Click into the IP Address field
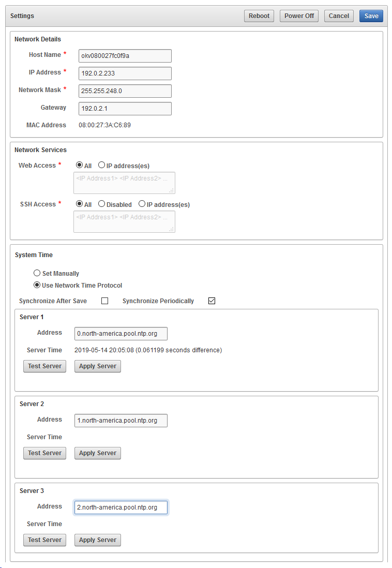 pos(125,73)
